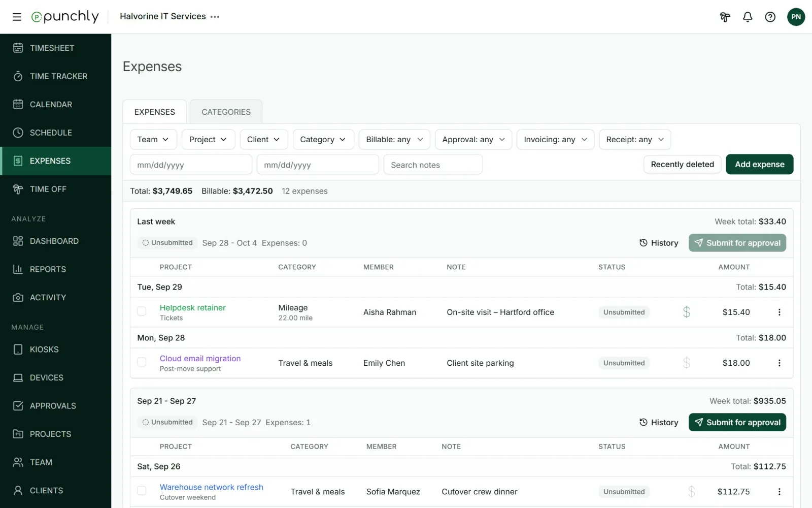Select the Expenses tab

click(155, 112)
